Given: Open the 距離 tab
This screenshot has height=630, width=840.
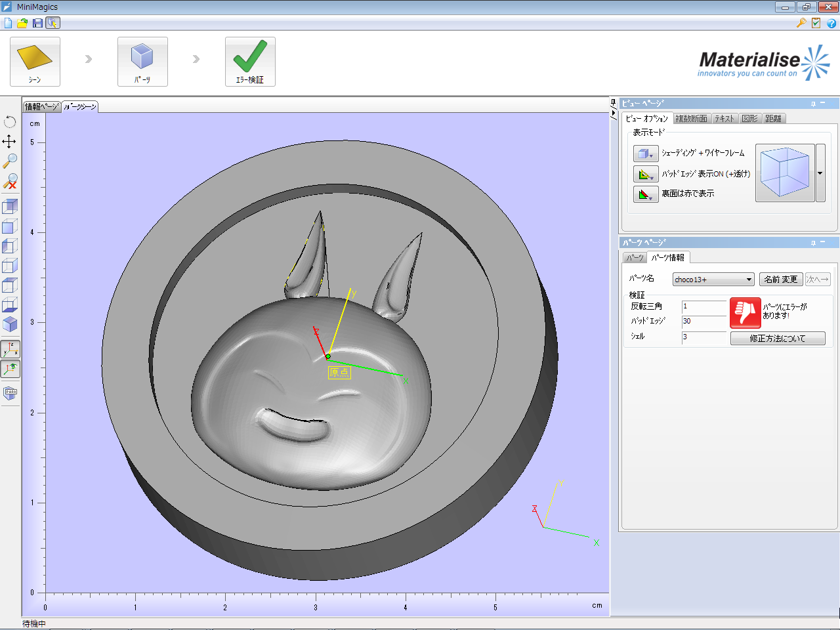Looking at the screenshot, I should [x=774, y=119].
